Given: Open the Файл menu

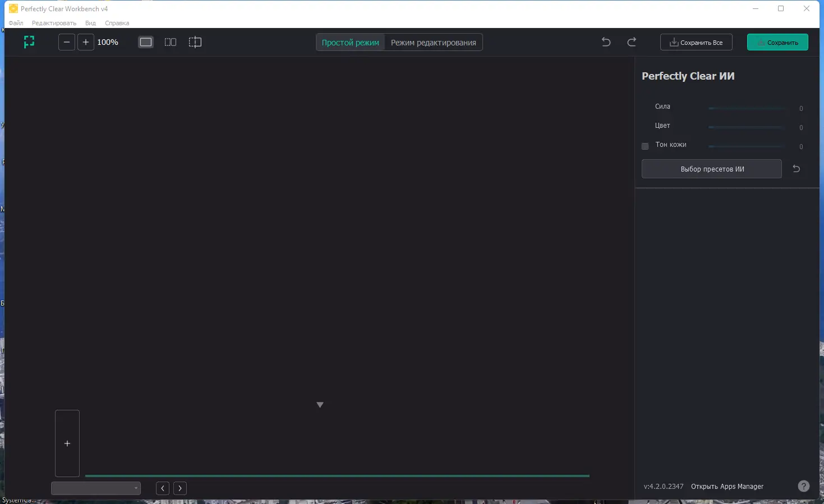Looking at the screenshot, I should tap(16, 23).
